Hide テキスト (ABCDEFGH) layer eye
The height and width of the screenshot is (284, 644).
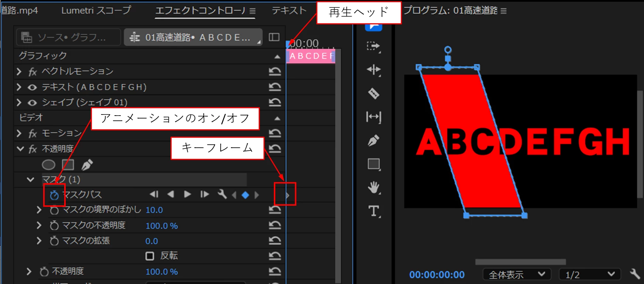click(32, 87)
